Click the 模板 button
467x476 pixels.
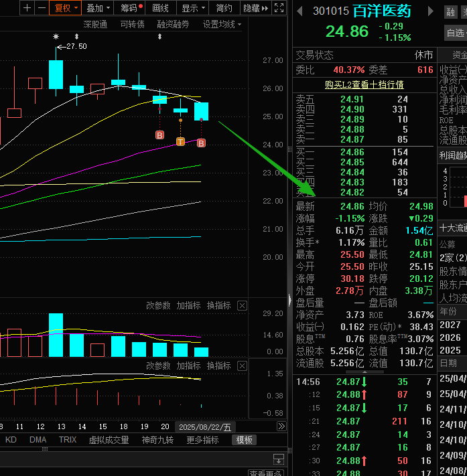coord(244,440)
